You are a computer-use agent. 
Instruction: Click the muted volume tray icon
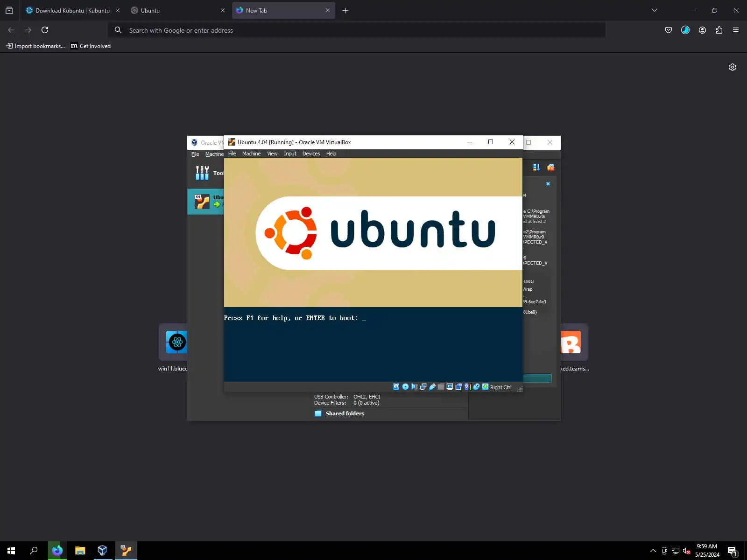pos(686,551)
